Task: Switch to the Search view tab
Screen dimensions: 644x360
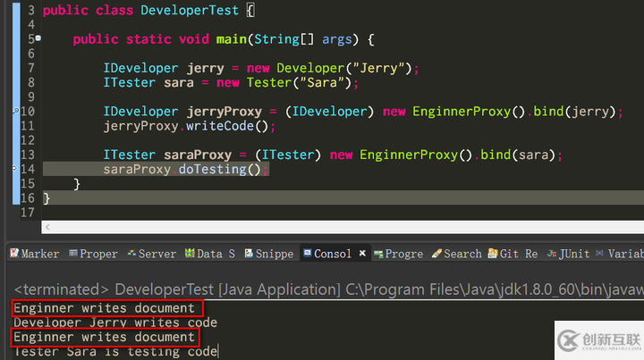Action: [x=456, y=254]
